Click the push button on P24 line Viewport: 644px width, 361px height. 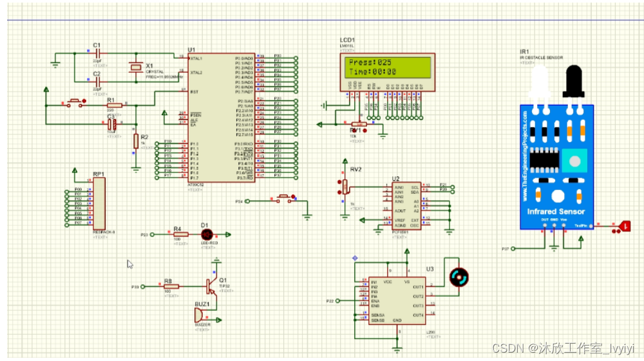(285, 198)
